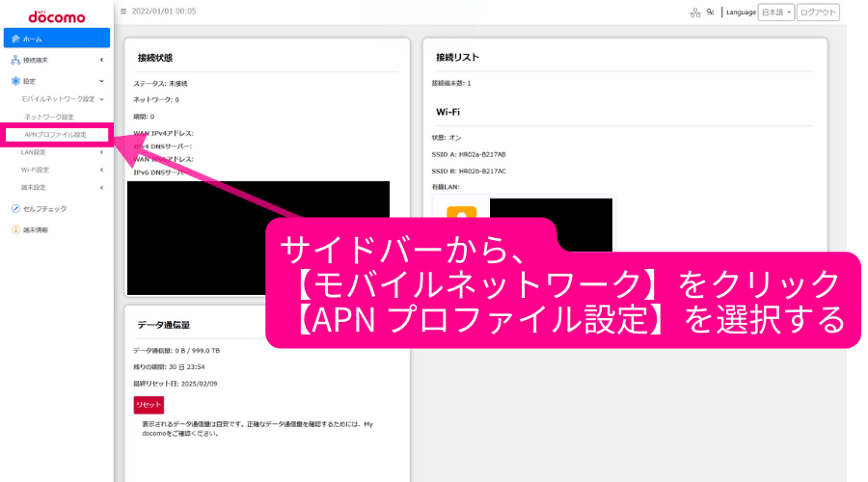
Task: Expand the Wi-Fi設定 chevron
Action: pyautogui.click(x=102, y=170)
